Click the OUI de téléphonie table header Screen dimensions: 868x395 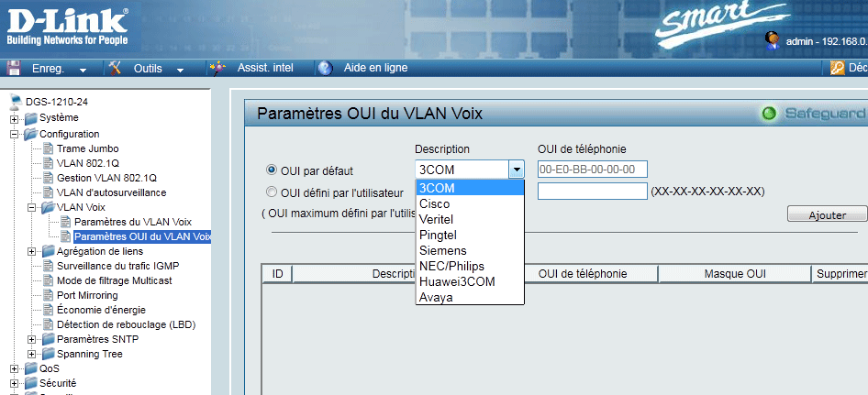(x=583, y=274)
